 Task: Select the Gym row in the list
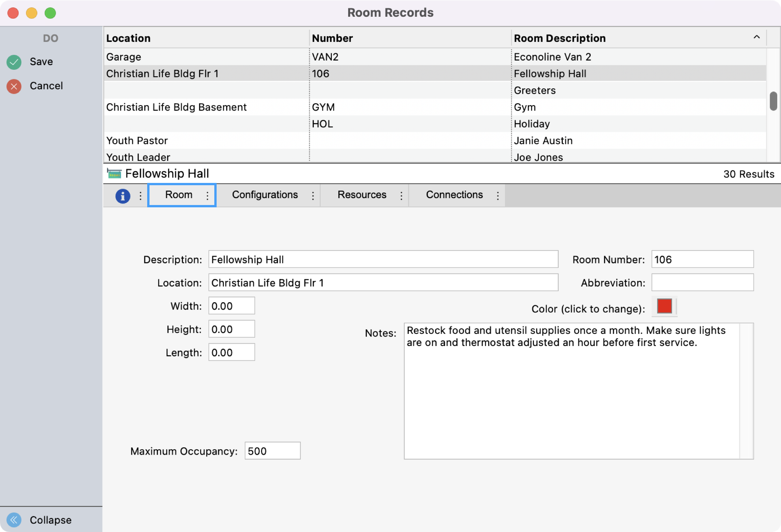[525, 107]
